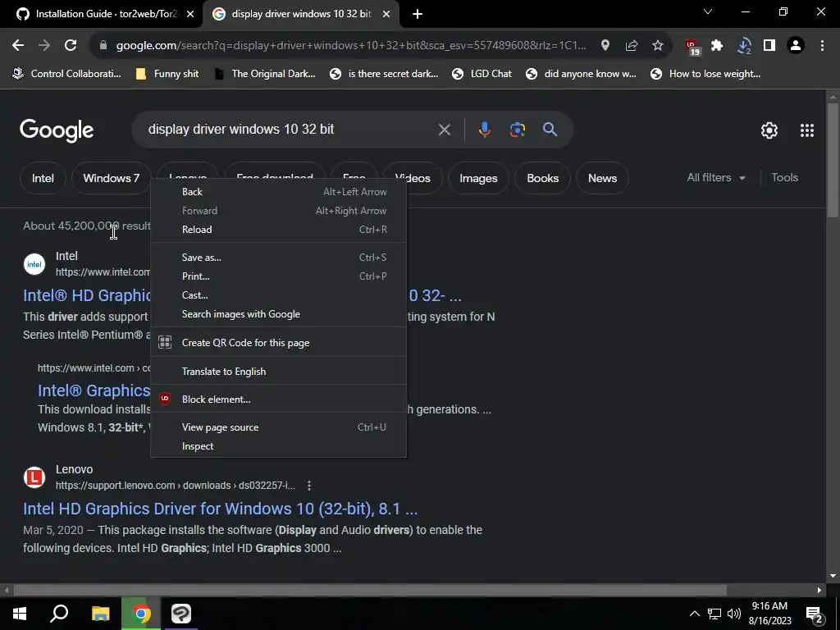Choose Reload in the context menu
Image resolution: width=840 pixels, height=630 pixels.
point(278,230)
